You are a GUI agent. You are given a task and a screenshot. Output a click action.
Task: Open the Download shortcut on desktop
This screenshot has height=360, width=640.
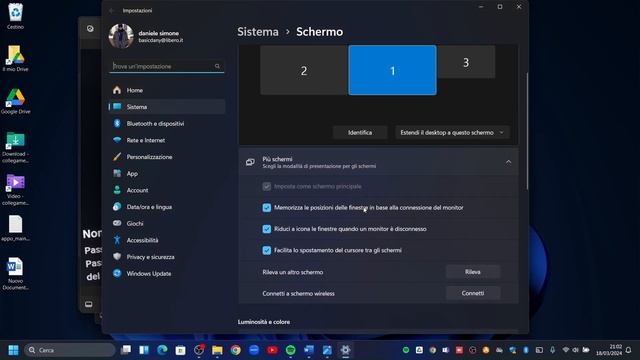(x=16, y=147)
